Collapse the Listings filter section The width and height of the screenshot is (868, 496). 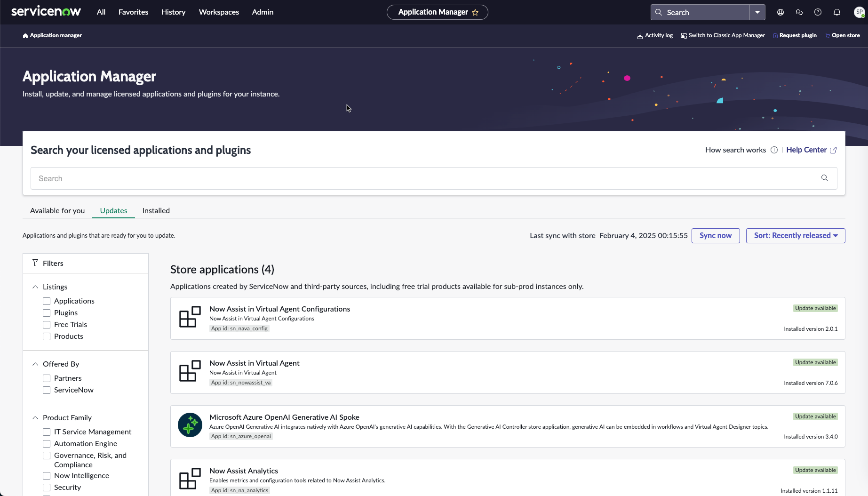click(x=35, y=287)
